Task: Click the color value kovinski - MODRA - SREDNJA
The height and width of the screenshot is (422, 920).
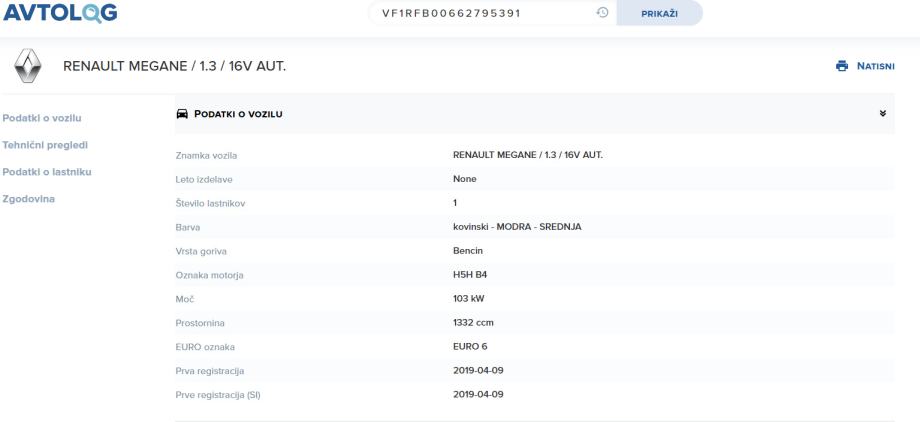Action: (518, 227)
